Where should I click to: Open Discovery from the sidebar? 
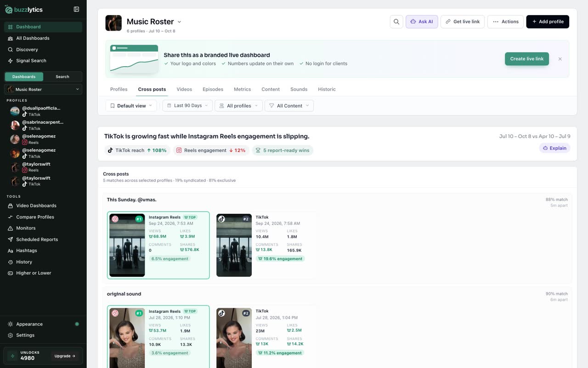[x=43, y=49]
